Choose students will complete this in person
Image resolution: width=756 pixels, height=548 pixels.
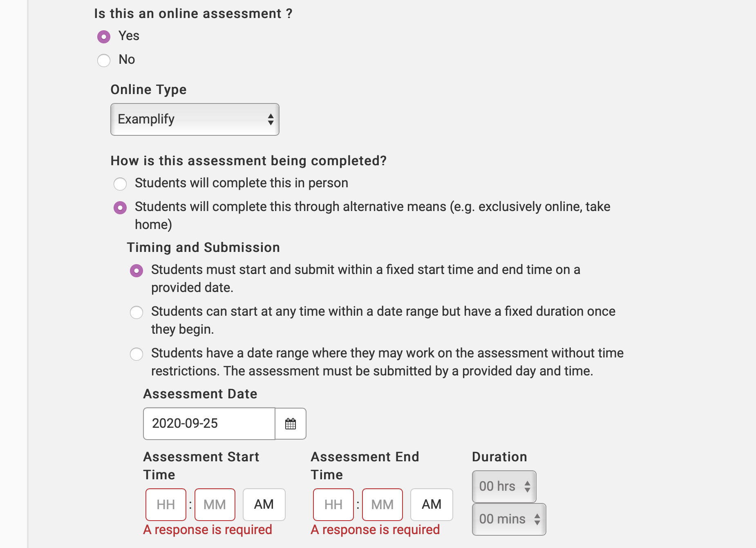[x=120, y=184]
